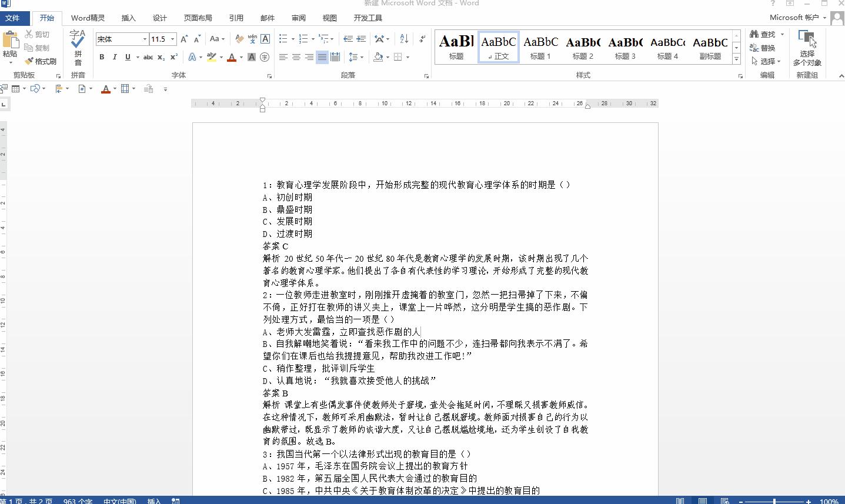Click the Replace (替换) command
Screen dimensions: 845x504
coord(764,48)
